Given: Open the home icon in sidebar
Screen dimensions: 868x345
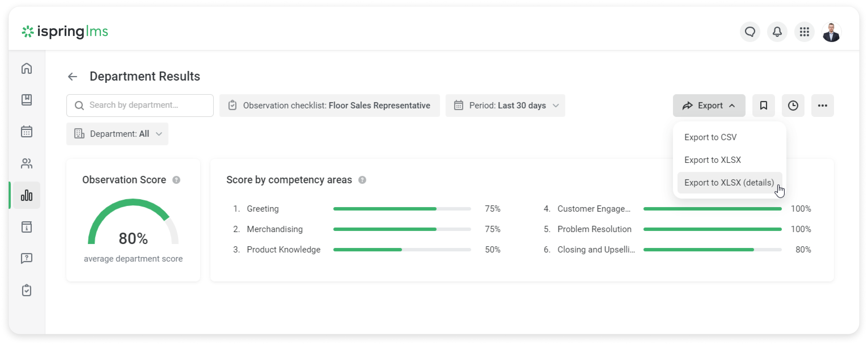Looking at the screenshot, I should 27,69.
